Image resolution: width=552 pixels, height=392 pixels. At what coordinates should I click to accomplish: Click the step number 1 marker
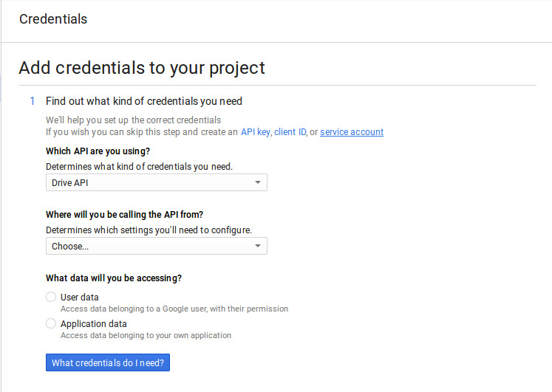coord(32,101)
